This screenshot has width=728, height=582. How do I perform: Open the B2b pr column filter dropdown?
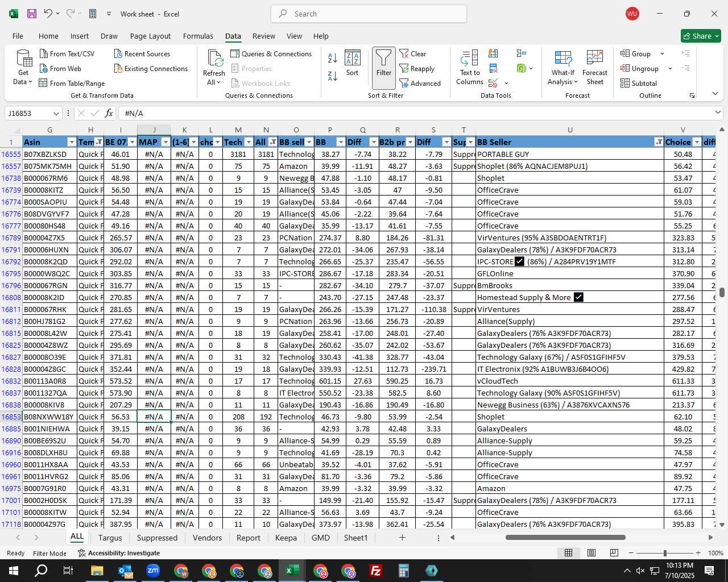410,142
